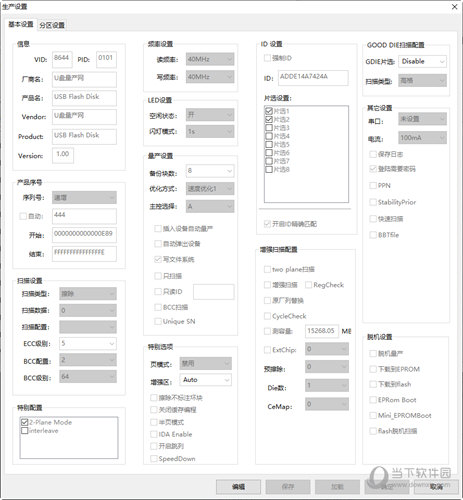The image size is (463, 500).
Task: Click the 产品名 text field
Action: click(x=84, y=98)
